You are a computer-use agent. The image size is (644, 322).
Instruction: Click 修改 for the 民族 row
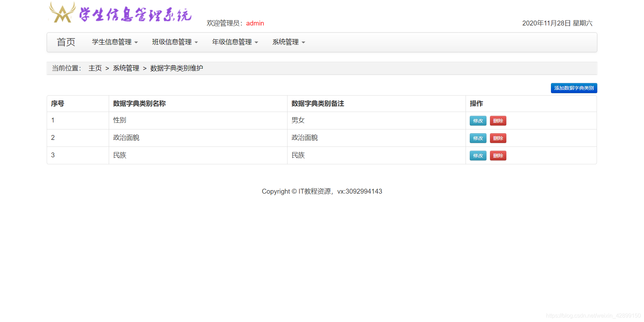(x=478, y=156)
